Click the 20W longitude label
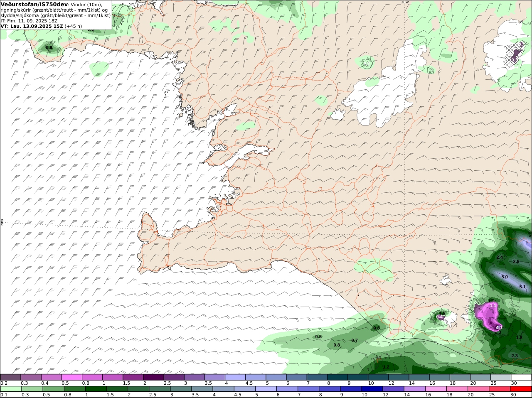 point(405,2)
